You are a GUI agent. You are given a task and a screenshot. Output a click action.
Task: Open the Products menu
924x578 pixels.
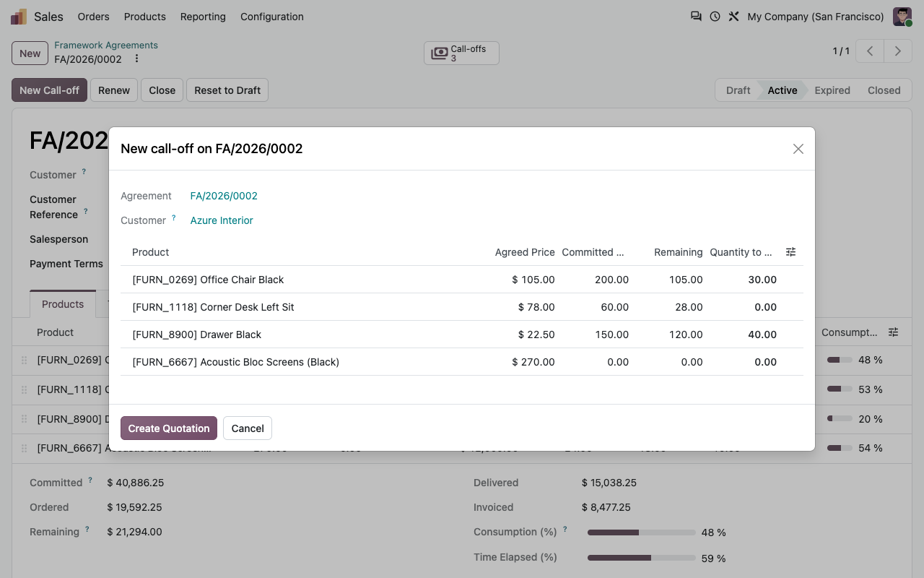[x=145, y=17]
